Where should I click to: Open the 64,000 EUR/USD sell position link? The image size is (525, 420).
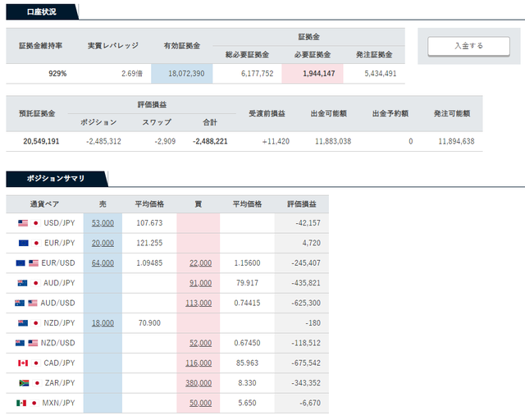pyautogui.click(x=103, y=262)
